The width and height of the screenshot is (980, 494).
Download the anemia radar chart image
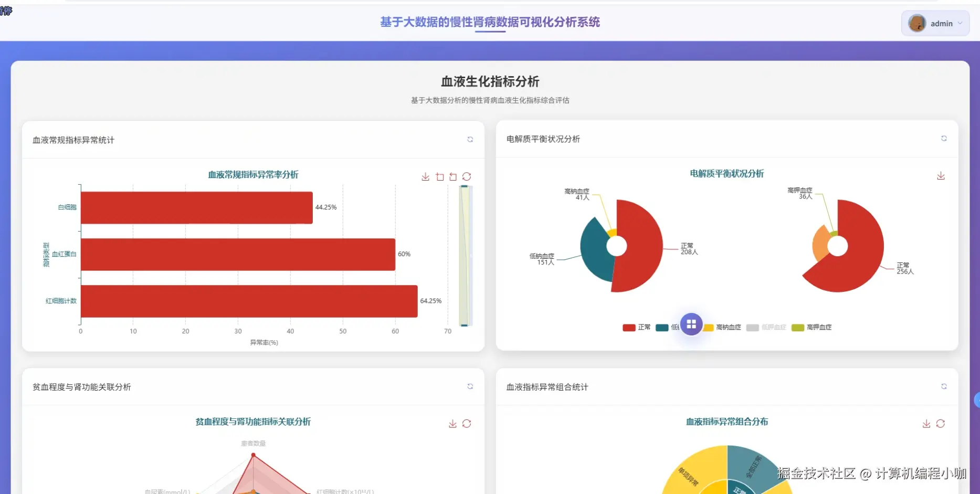point(452,424)
